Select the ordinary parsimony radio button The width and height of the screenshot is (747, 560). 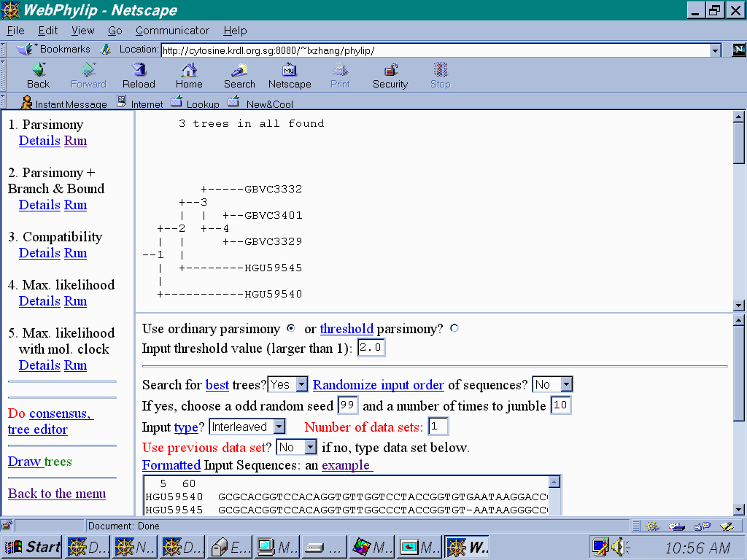(x=291, y=329)
